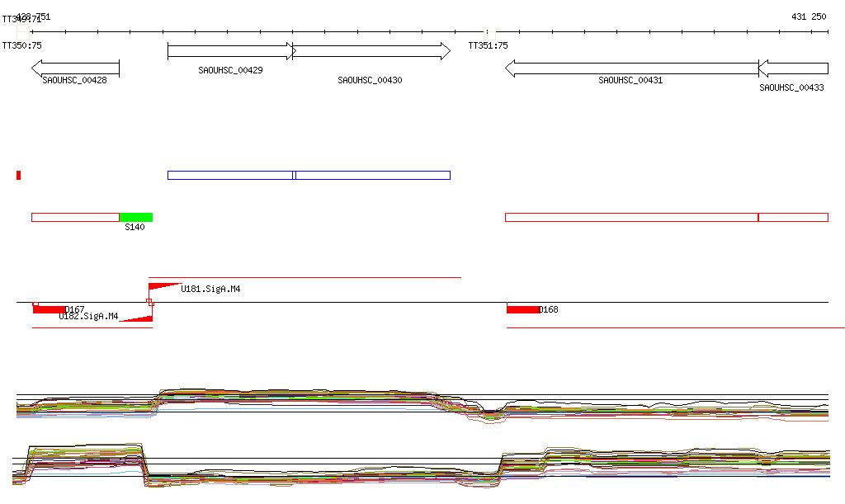This screenshot has height=504, width=845.
Task: Click the red D167 segment bar
Action: point(50,309)
